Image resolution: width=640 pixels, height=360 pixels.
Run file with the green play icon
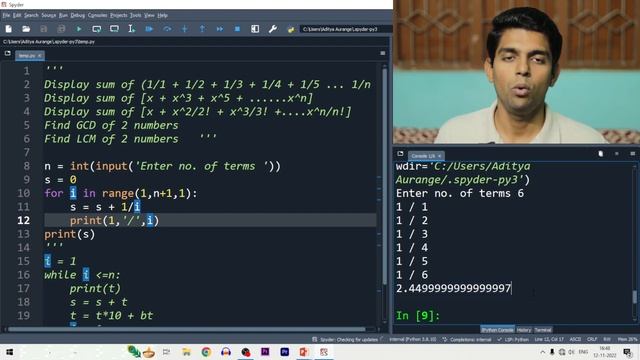pos(79,29)
